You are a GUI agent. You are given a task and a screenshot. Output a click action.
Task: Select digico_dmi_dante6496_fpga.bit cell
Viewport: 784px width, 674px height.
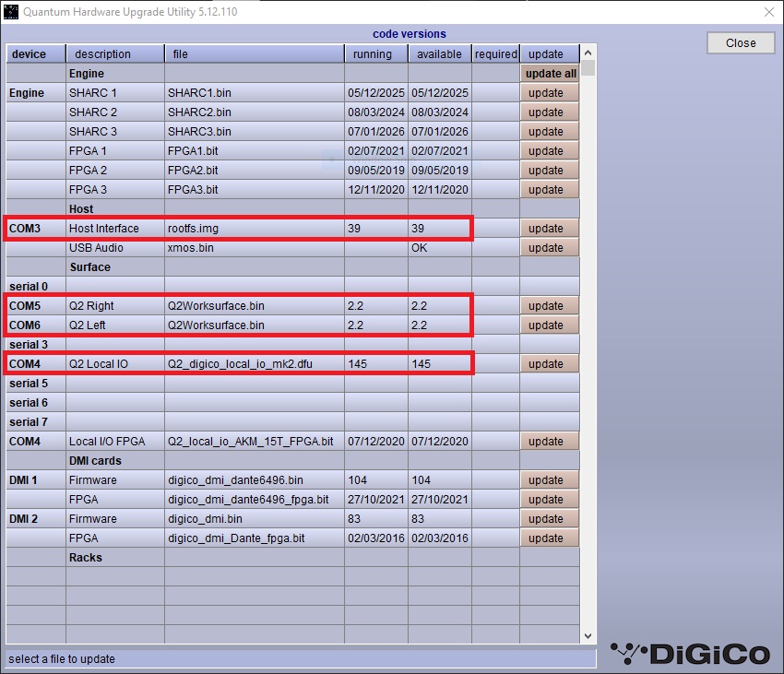[255, 500]
